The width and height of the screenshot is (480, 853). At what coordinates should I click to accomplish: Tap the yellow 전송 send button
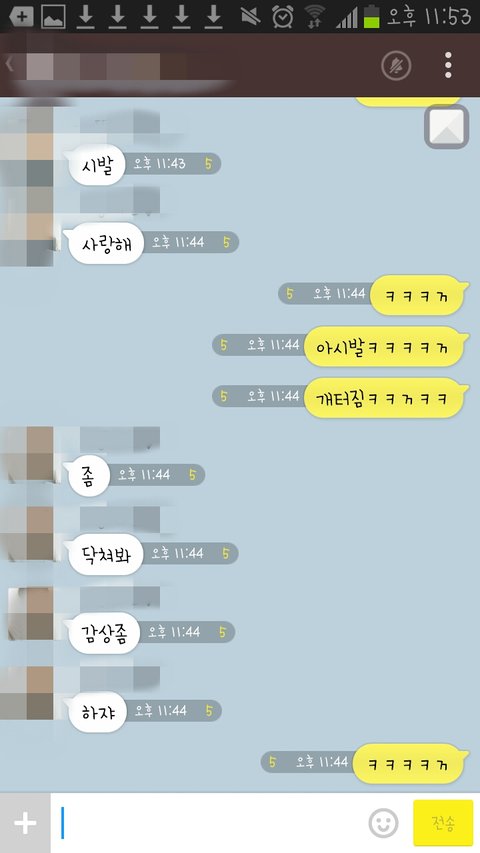pos(443,823)
